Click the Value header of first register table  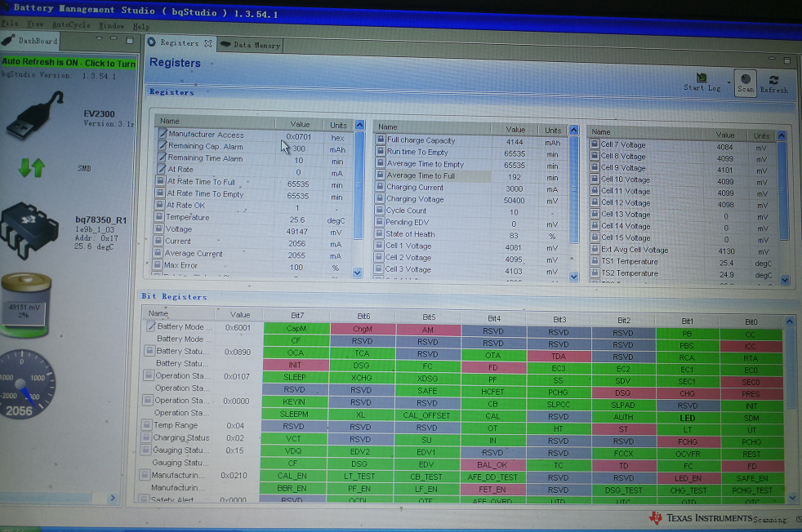pos(300,124)
